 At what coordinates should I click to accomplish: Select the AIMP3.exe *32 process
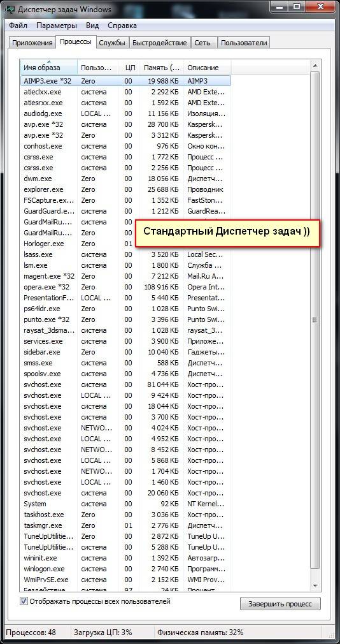pyautogui.click(x=125, y=81)
